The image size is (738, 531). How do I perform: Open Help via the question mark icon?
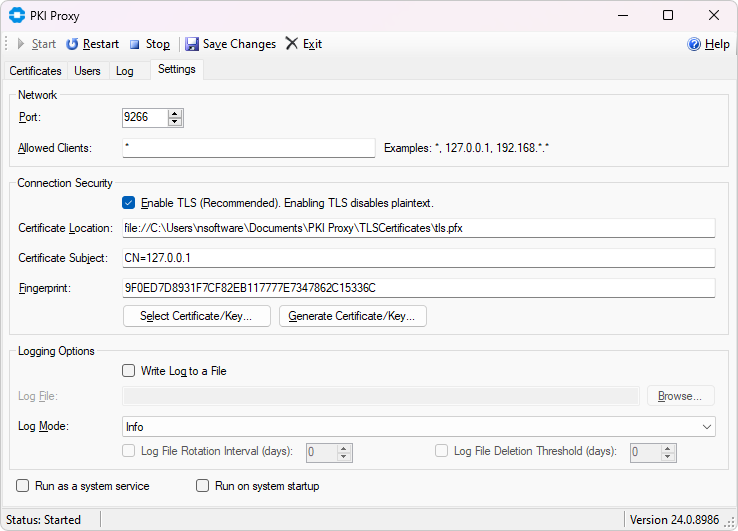click(x=694, y=44)
